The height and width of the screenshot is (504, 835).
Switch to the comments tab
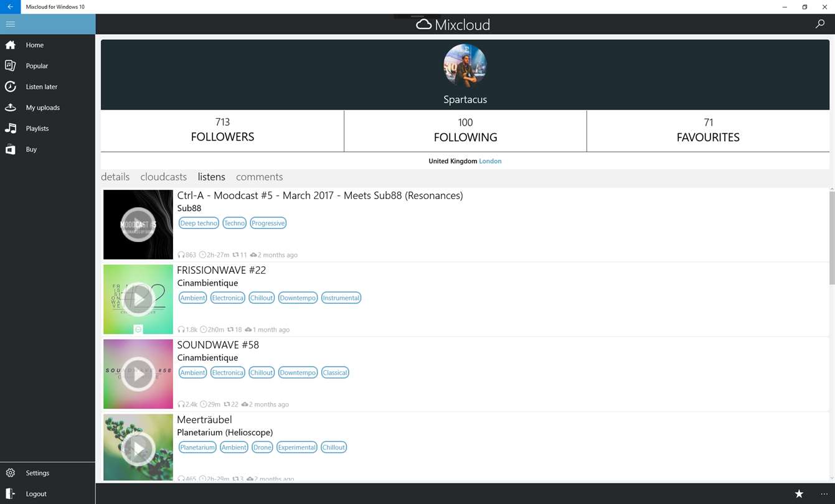(260, 177)
